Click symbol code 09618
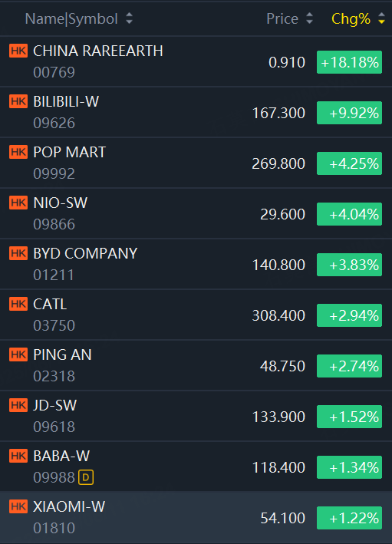392x544 pixels. pos(54,427)
